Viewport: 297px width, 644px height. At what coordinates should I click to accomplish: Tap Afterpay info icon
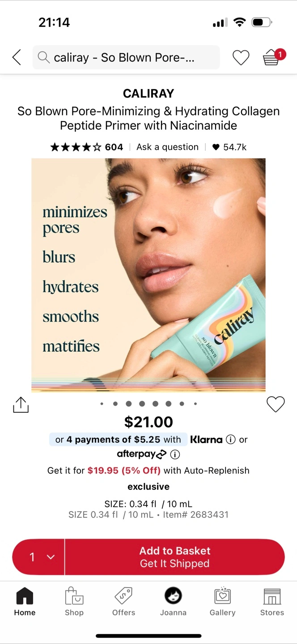[175, 454]
